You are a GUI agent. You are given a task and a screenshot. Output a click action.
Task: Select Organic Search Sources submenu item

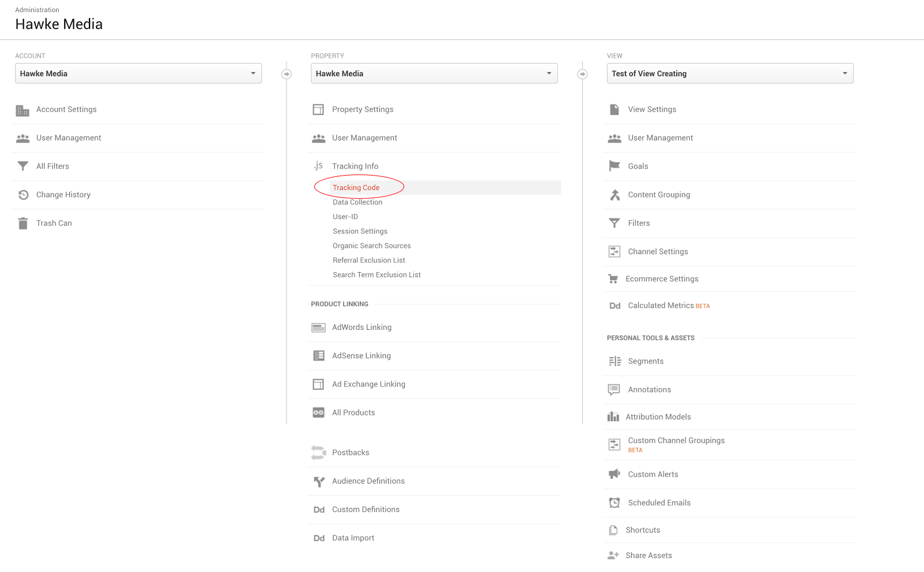tap(372, 246)
